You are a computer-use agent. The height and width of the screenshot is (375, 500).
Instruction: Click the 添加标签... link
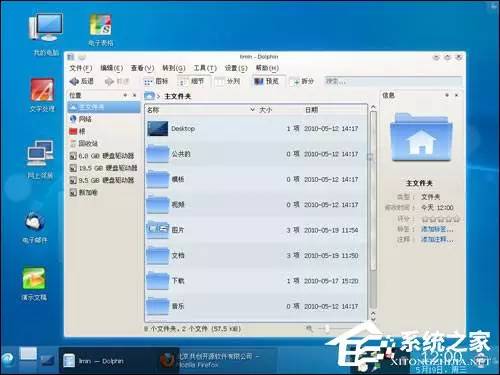[437, 229]
